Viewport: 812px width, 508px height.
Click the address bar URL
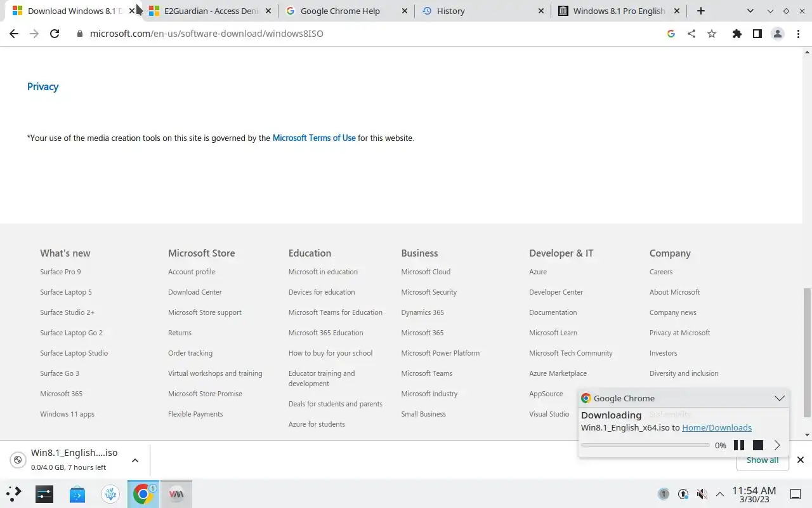tap(207, 34)
